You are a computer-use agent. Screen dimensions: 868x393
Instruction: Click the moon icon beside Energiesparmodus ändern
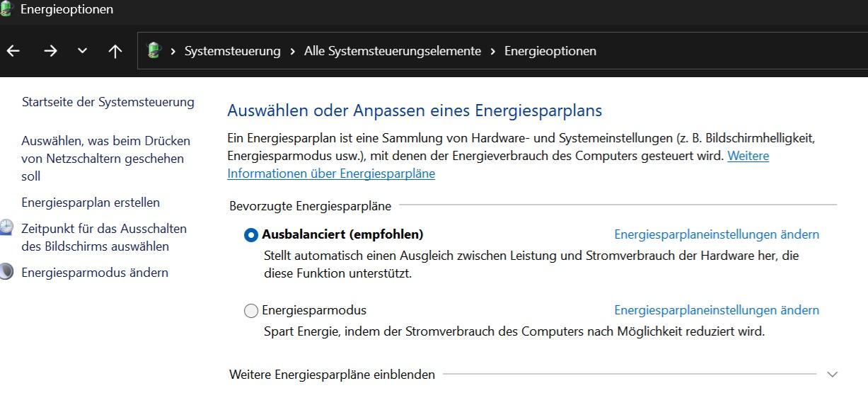(6, 272)
